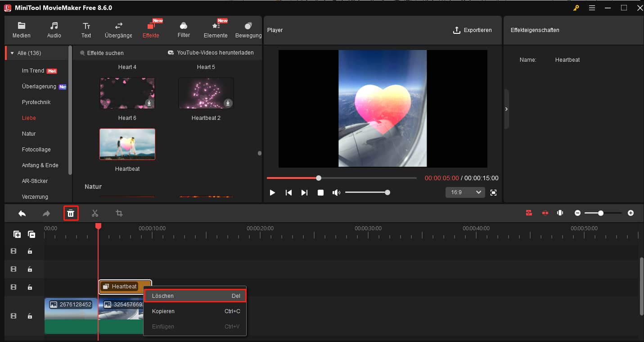Open the 16:9 aspect ratio dropdown
Screen dimensions: 644x342
465,192
